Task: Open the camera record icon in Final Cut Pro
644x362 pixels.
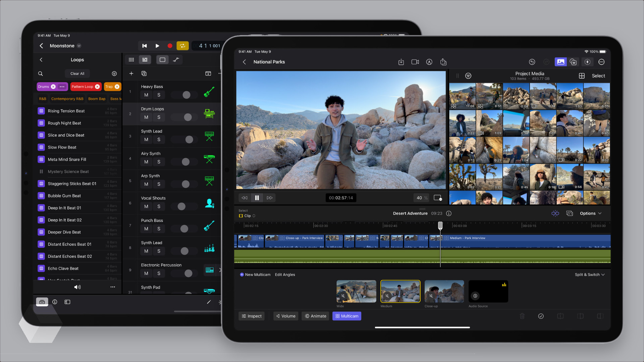Action: coord(415,62)
